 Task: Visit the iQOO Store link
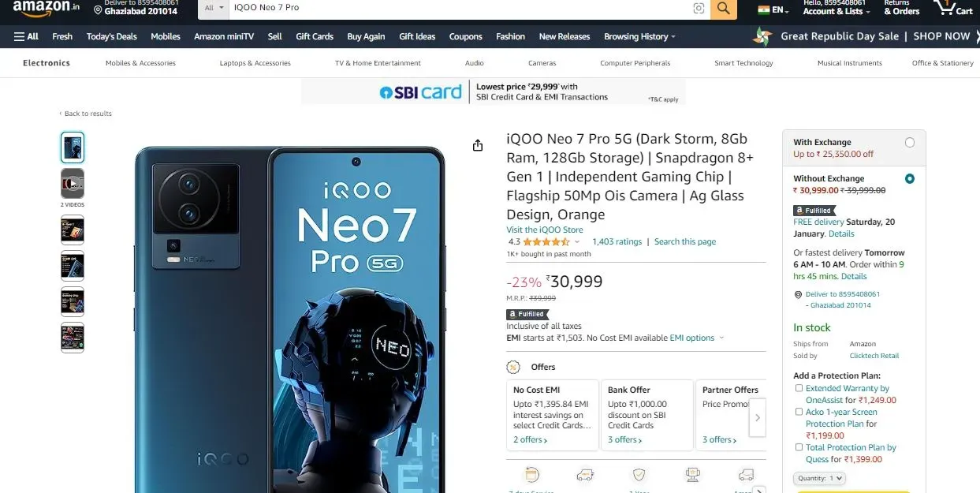tap(545, 230)
